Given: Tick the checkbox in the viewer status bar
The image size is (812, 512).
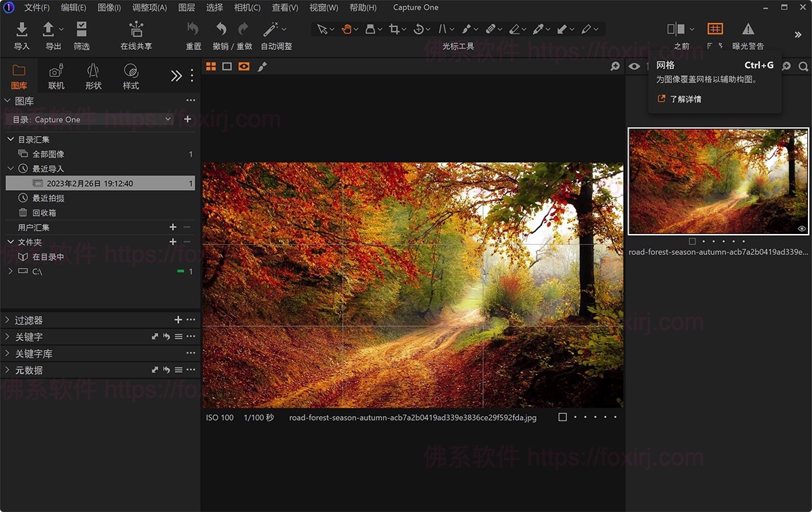Looking at the screenshot, I should point(562,417).
